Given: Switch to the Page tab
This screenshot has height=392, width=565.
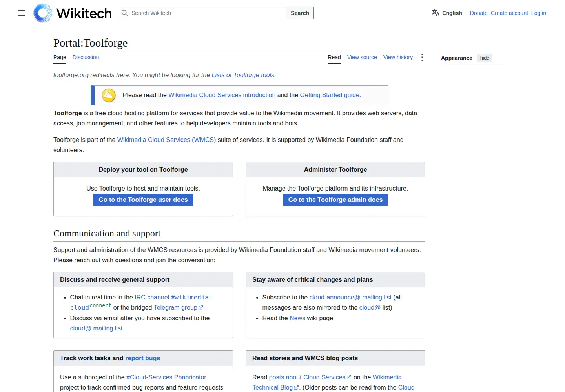Looking at the screenshot, I should 60,57.
